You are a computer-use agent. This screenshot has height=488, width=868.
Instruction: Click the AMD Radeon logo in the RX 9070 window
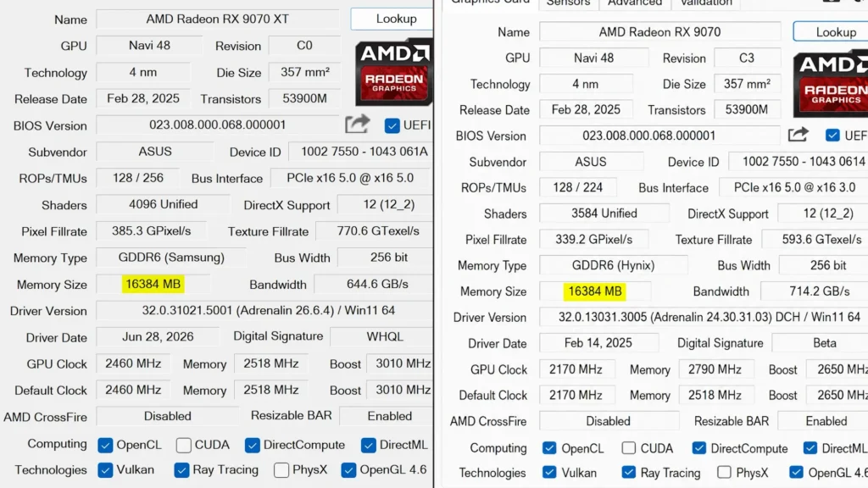pos(831,84)
